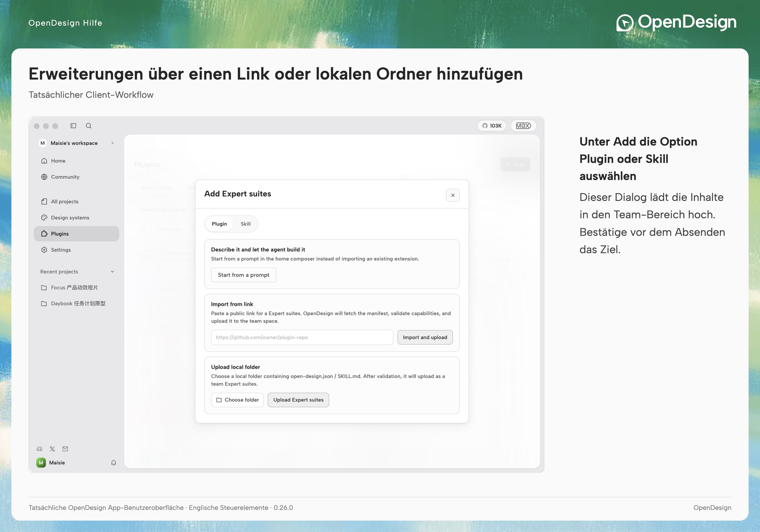Viewport: 760px width, 532px height.
Task: Open Community page
Action: tap(76, 177)
